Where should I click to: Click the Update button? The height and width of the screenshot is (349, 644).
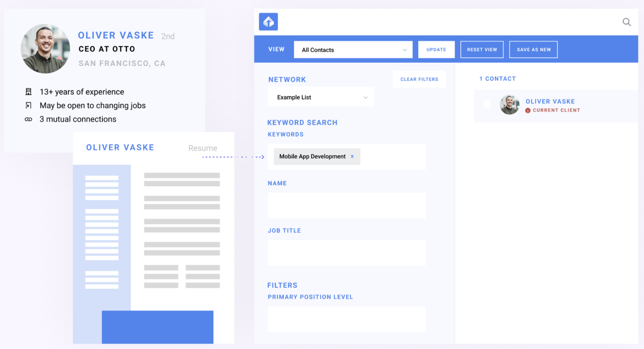436,50
